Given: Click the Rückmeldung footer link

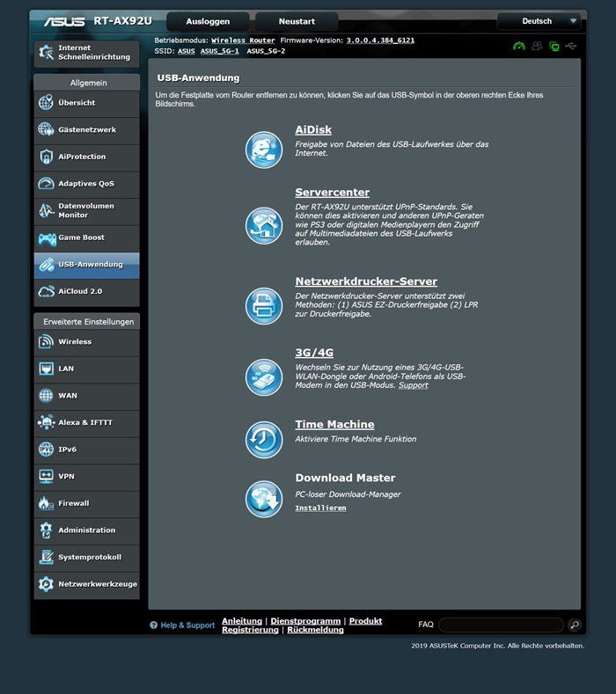Looking at the screenshot, I should [x=315, y=630].
